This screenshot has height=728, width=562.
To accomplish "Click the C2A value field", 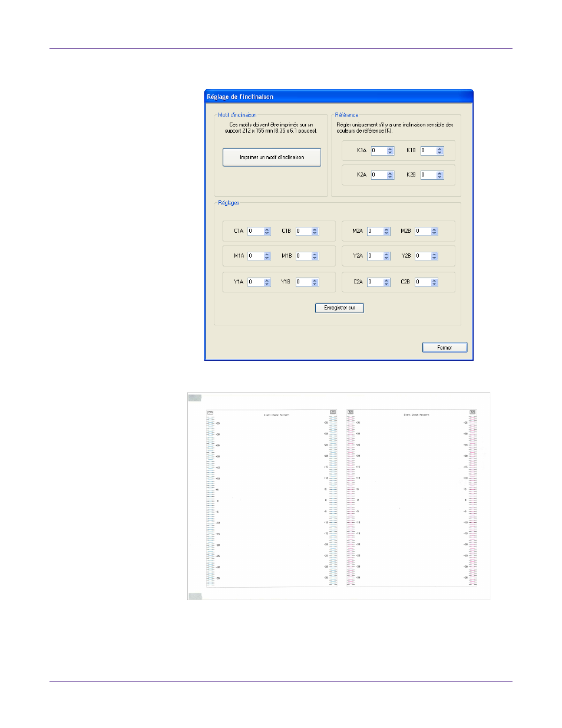I will click(375, 282).
